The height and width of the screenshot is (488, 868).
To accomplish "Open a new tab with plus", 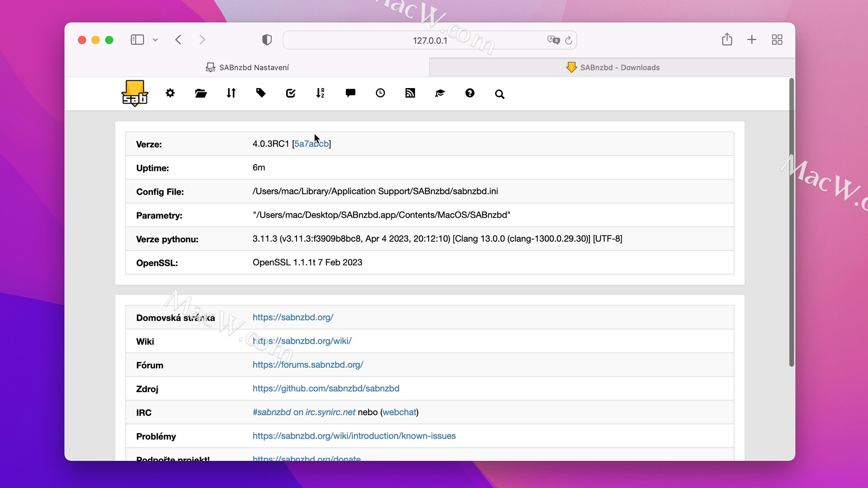I will click(752, 40).
